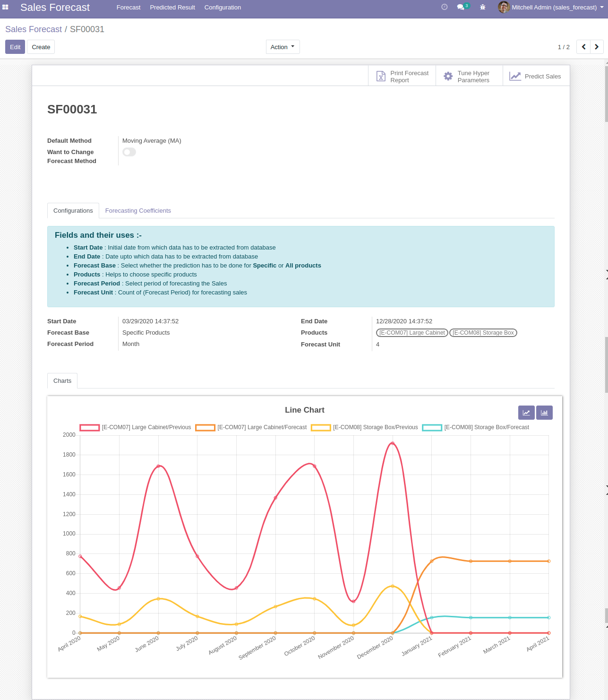Screen dimensions: 608x700
Task: Click the Print Forecast Report button
Action: pyautogui.click(x=402, y=77)
